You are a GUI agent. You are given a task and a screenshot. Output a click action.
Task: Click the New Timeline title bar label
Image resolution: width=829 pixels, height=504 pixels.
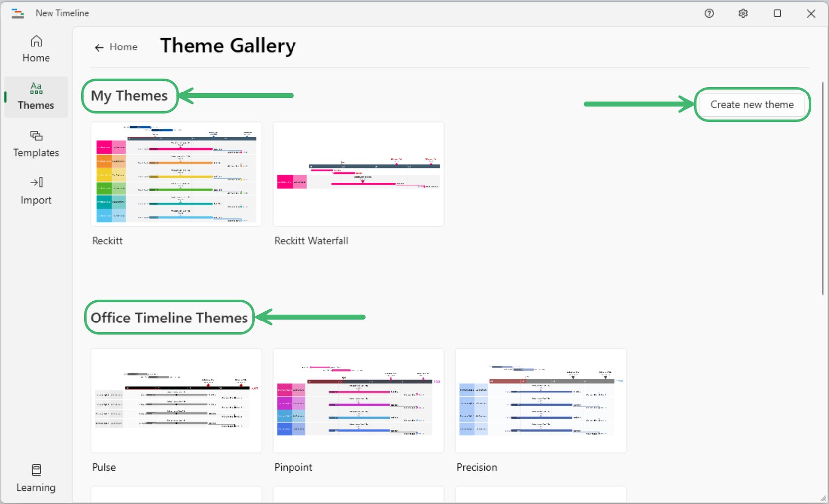pyautogui.click(x=62, y=13)
